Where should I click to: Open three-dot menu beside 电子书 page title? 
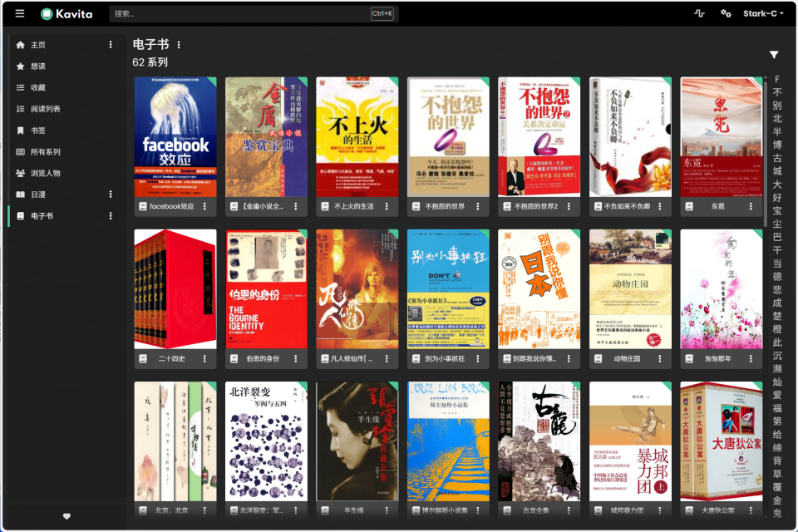[179, 45]
